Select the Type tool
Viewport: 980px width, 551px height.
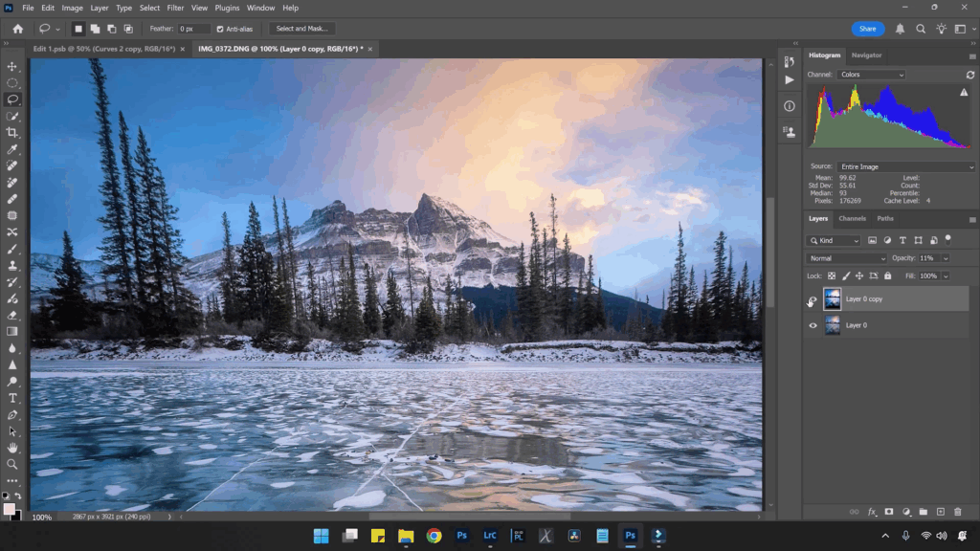coord(12,398)
